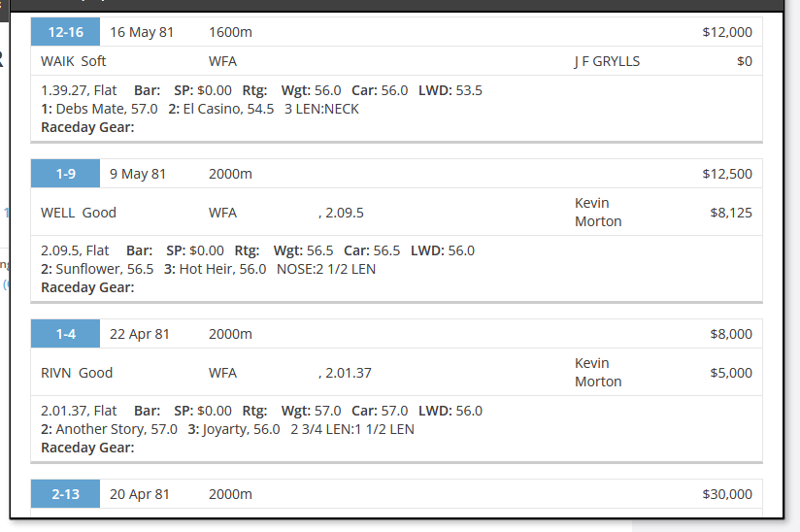Image resolution: width=800 pixels, height=532 pixels.
Task: Click the $12,000 prize money value
Action: click(727, 32)
